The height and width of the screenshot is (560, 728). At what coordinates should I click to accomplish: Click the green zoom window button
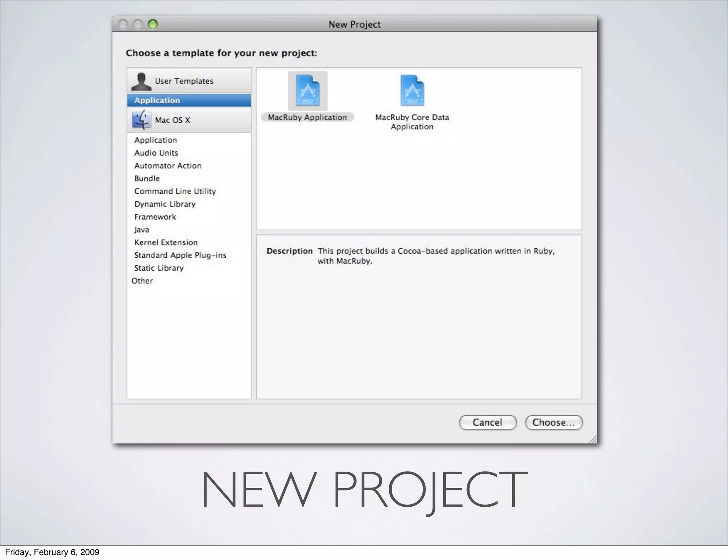tap(153, 24)
